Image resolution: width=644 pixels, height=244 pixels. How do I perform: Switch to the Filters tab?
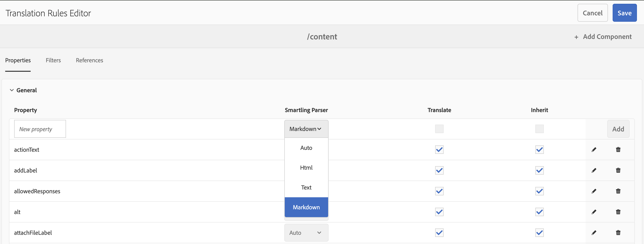[53, 60]
